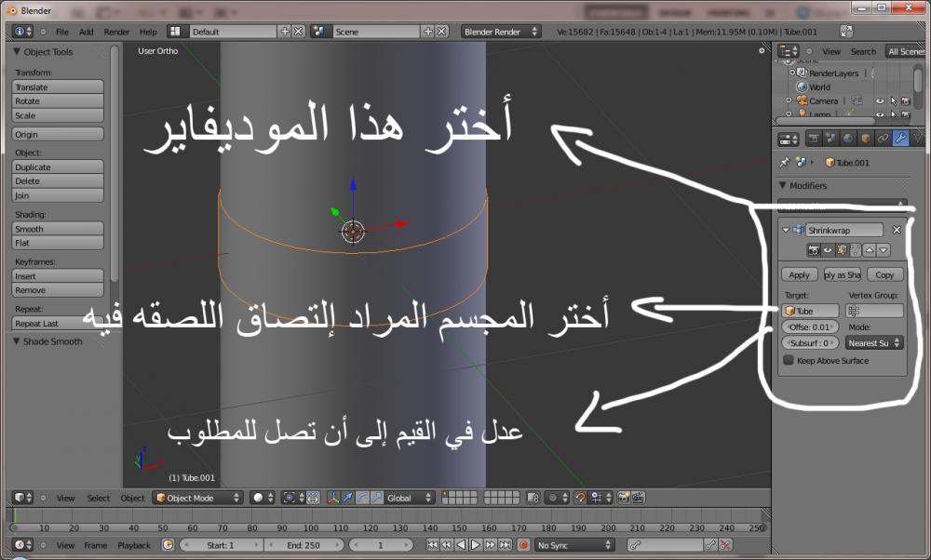Play the animation in reverse

click(461, 544)
